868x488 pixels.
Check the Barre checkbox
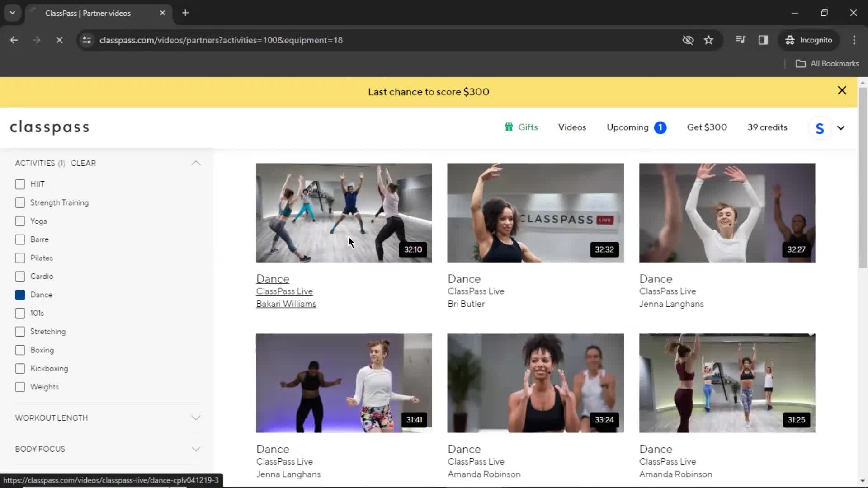click(20, 239)
